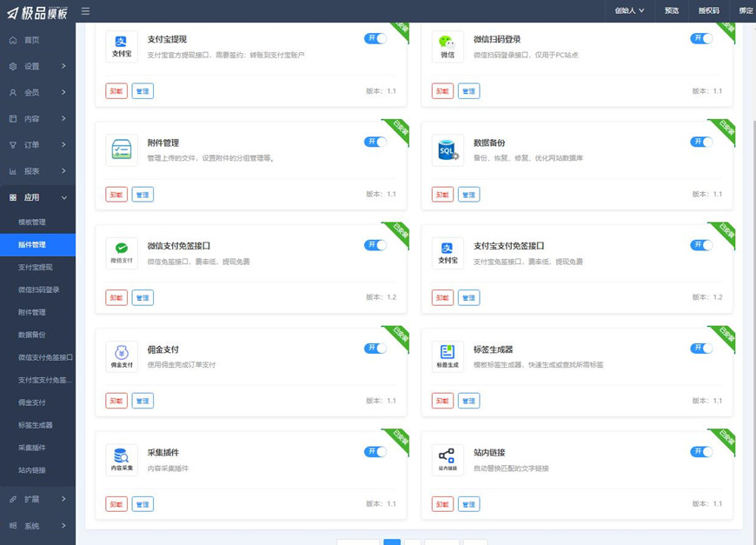
Task: Toggle the 佣金支付 plugin switch
Action: click(x=375, y=349)
